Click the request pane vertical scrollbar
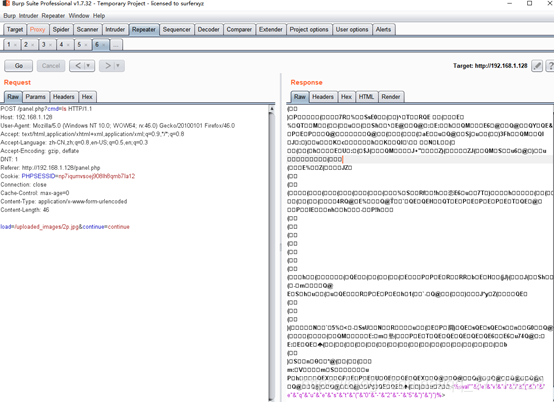This screenshot has width=554, height=402. tap(272, 253)
